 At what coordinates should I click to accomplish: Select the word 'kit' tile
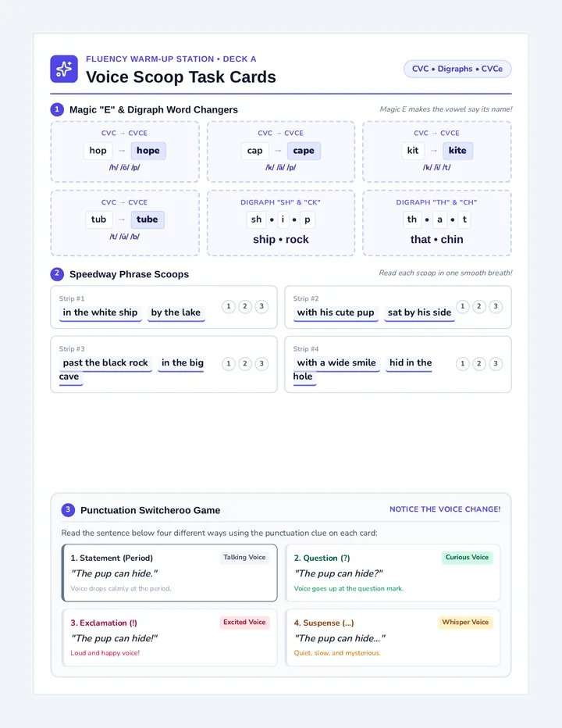coord(413,151)
